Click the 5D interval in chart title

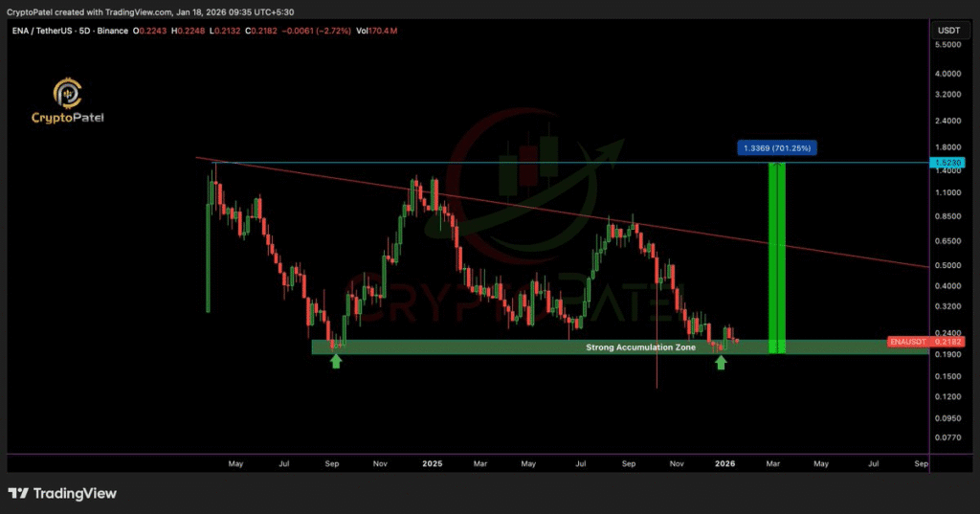(x=84, y=31)
